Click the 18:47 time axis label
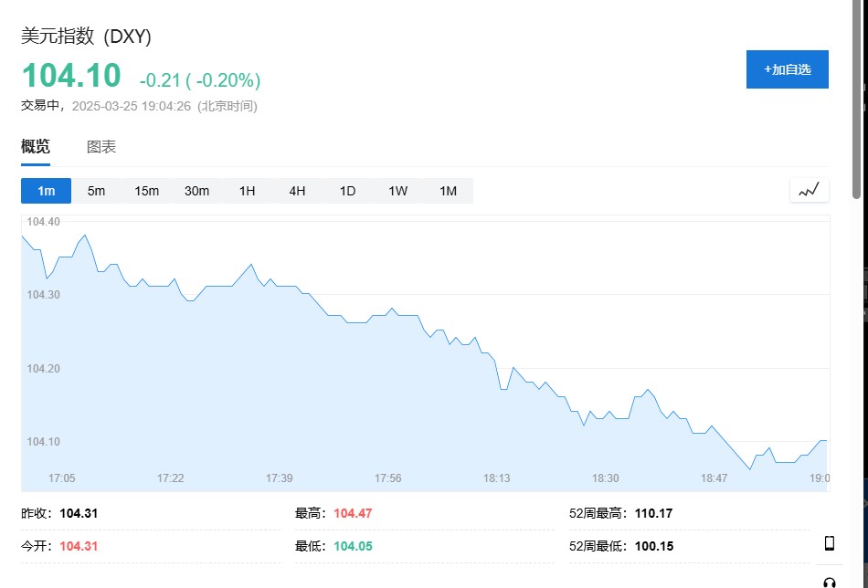Image resolution: width=868 pixels, height=588 pixels. [715, 478]
